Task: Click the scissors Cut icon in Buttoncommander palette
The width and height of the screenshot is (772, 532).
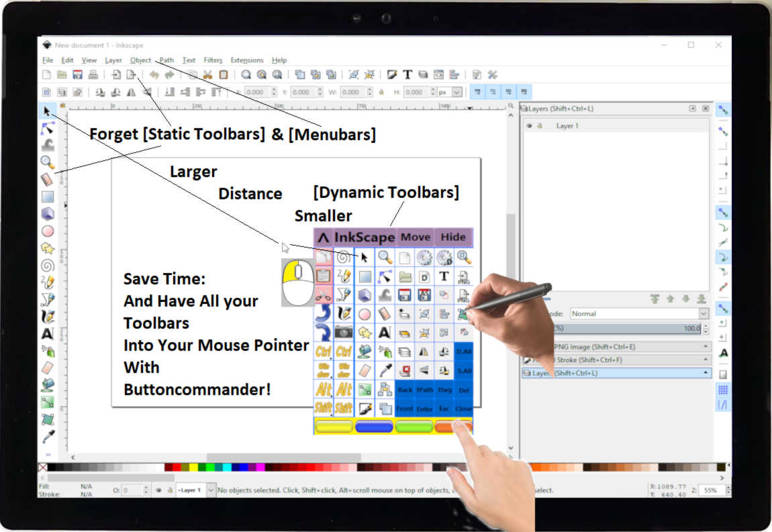Action: [x=323, y=295]
